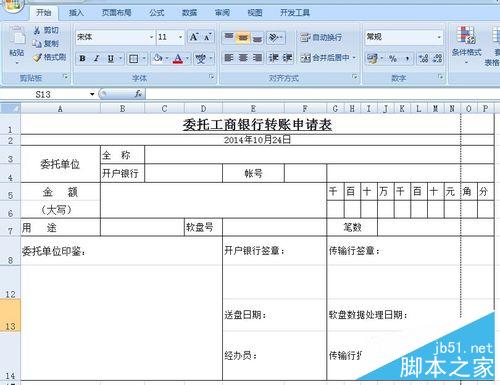The image size is (500, 385).
Task: Open alignment (对齐方式) dialog launcher
Action: click(355, 77)
